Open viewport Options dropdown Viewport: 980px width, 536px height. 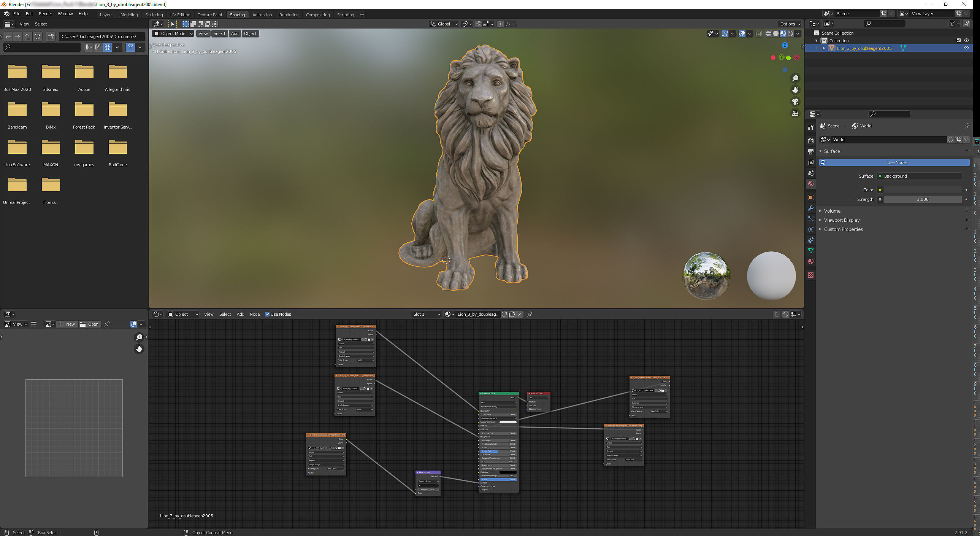pos(790,24)
